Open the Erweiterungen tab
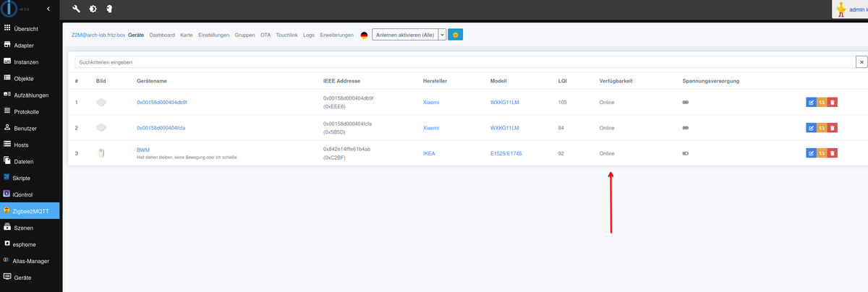 336,35
